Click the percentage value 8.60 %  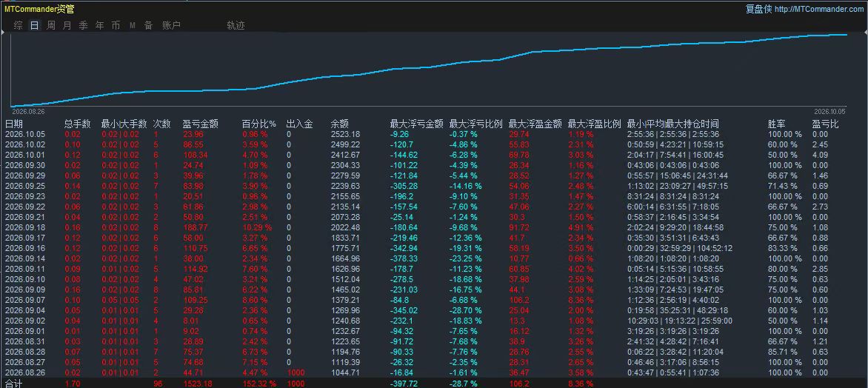pyautogui.click(x=256, y=299)
